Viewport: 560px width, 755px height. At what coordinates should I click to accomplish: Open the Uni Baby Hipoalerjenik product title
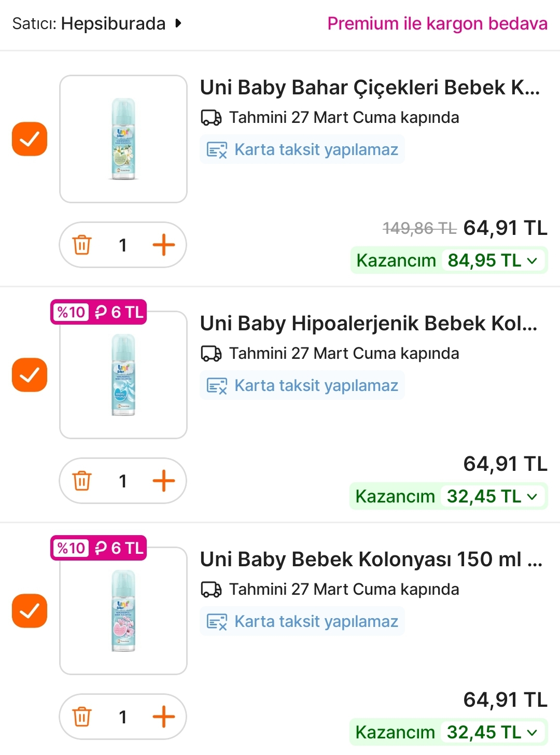pos(369,324)
